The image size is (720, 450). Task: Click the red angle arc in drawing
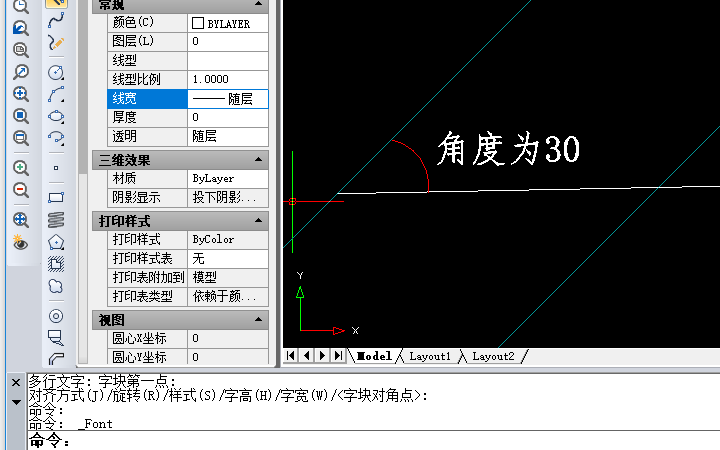pyautogui.click(x=421, y=161)
